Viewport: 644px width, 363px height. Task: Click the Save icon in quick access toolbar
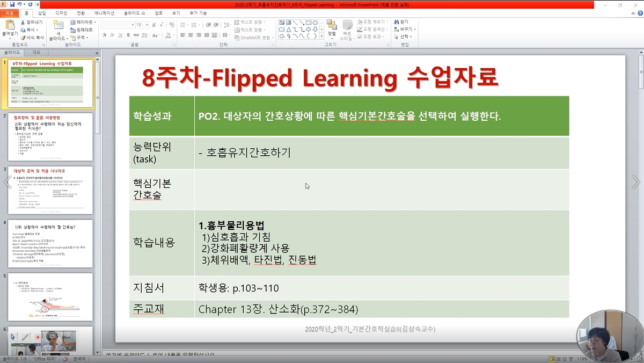[x=12, y=4]
